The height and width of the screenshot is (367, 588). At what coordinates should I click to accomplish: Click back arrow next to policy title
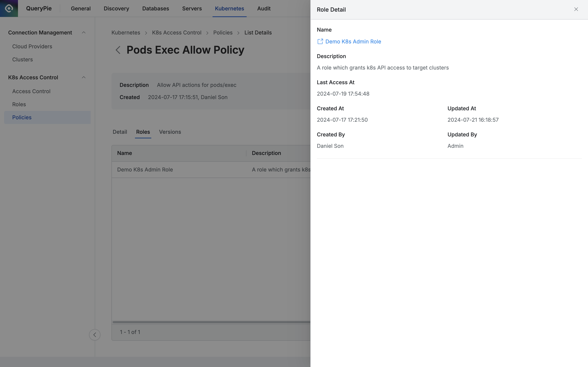tap(118, 50)
